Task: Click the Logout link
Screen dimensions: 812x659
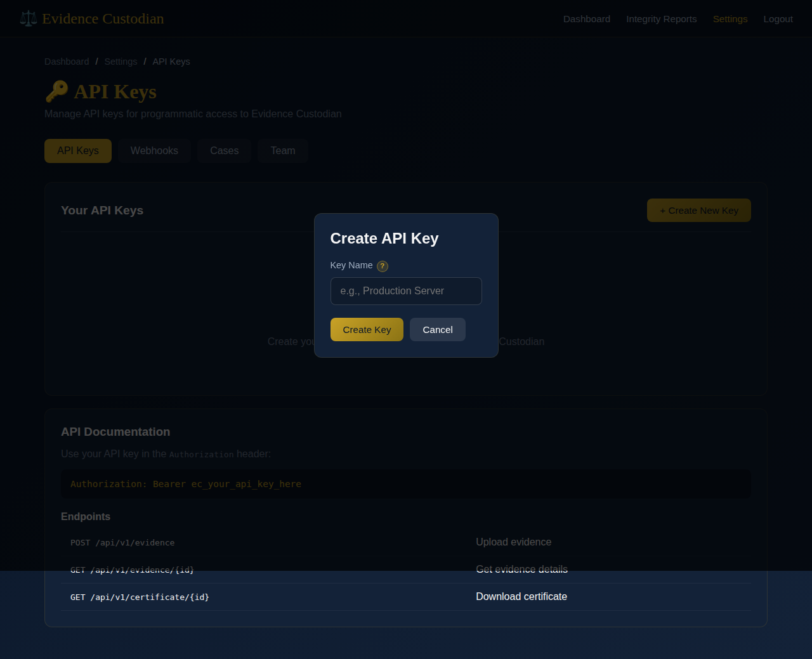Action: [778, 19]
